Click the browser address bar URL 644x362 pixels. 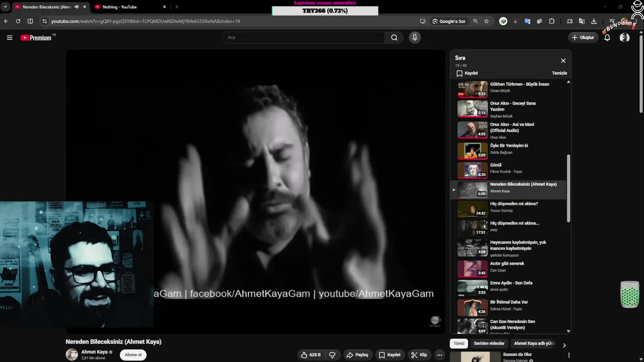[145, 21]
